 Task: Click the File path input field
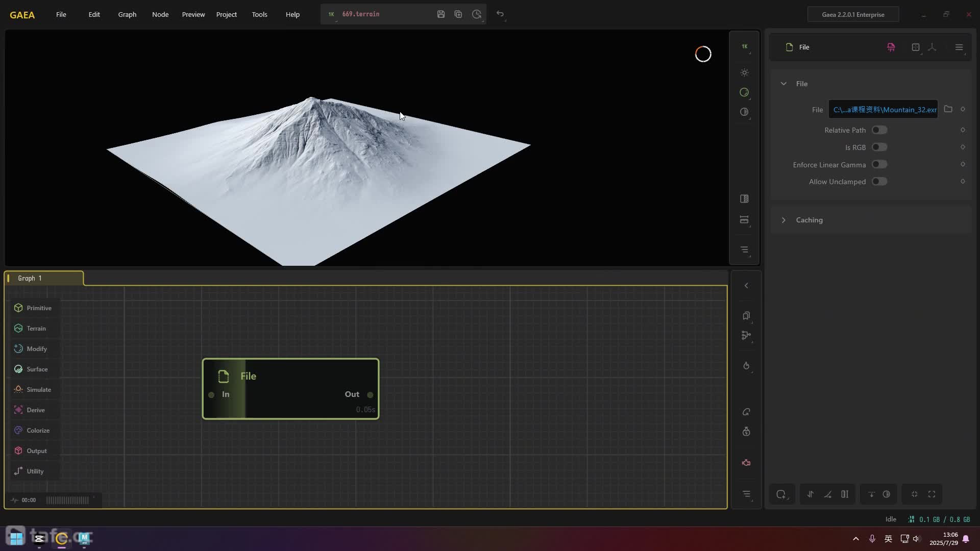click(x=883, y=110)
